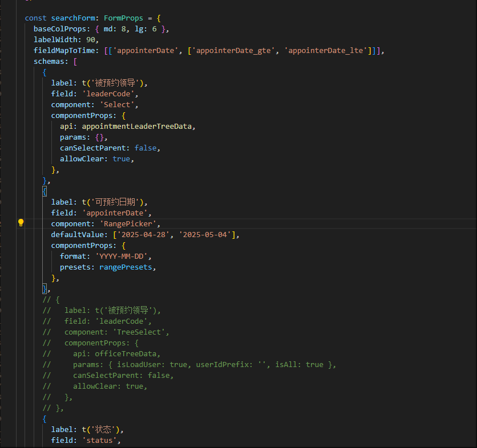Click the commented officeTreeData identifier
Viewport: 477px width, 448px height.
(x=126, y=354)
